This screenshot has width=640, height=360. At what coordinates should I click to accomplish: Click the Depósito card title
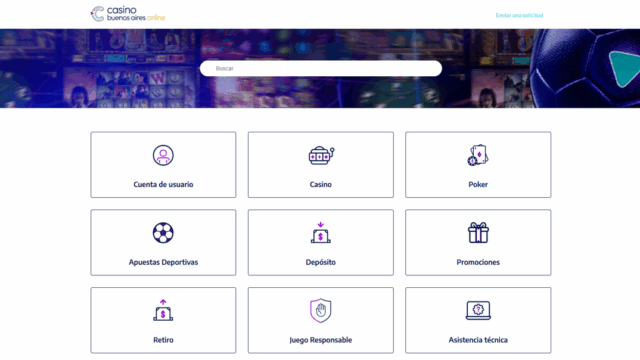(321, 262)
